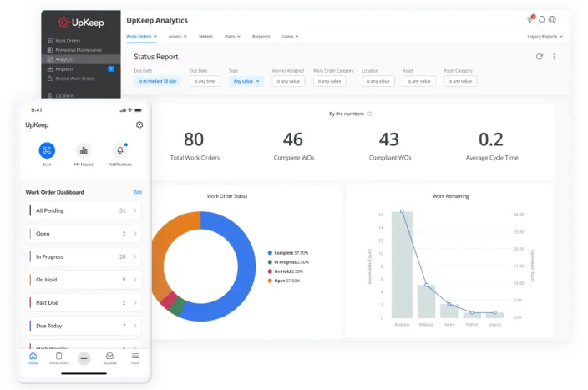Click the Work Order Category filter value
Screen dimensions: 588x390
click(329, 81)
